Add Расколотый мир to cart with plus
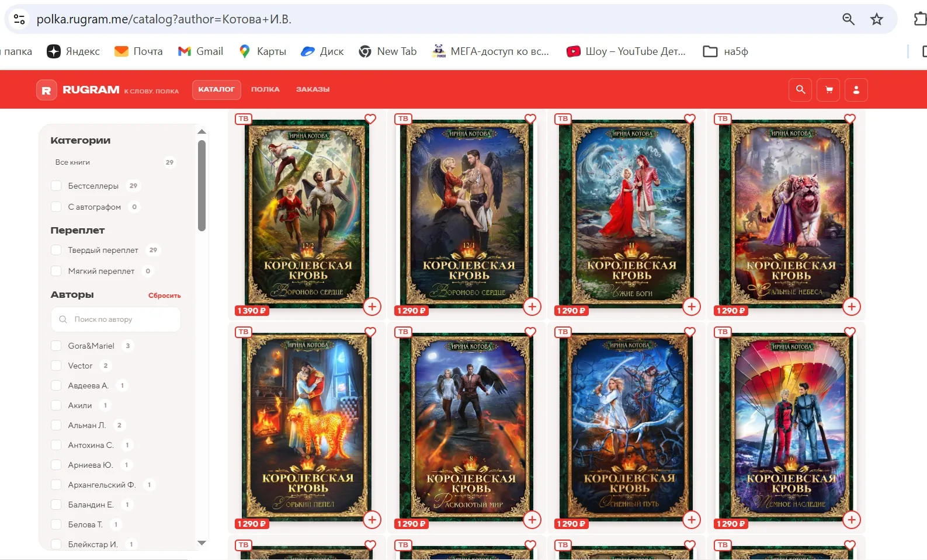 532,520
